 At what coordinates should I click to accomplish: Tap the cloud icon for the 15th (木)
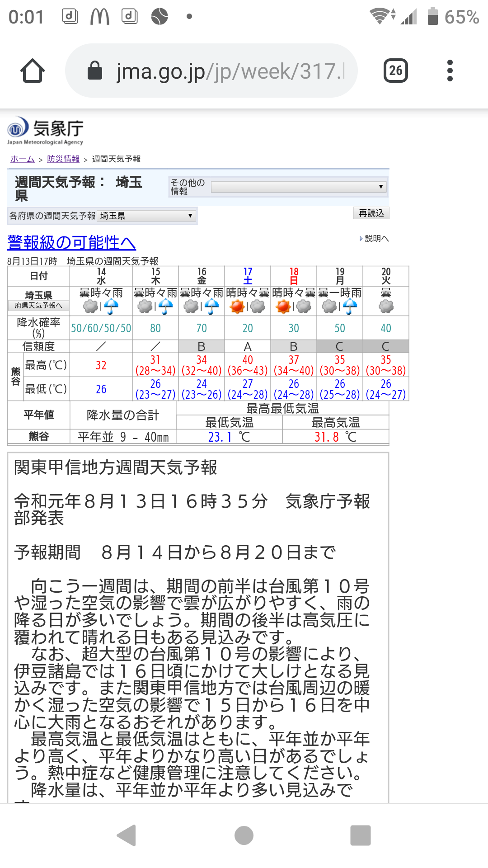(x=145, y=307)
